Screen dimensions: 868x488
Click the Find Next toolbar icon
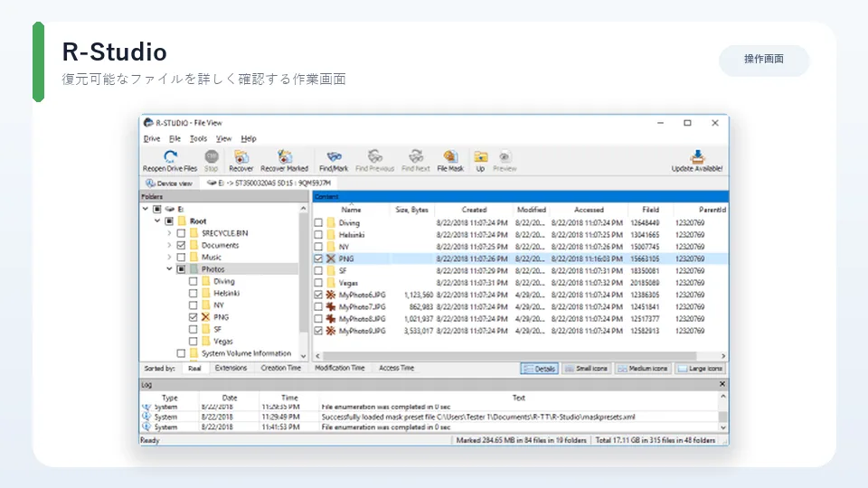[416, 157]
